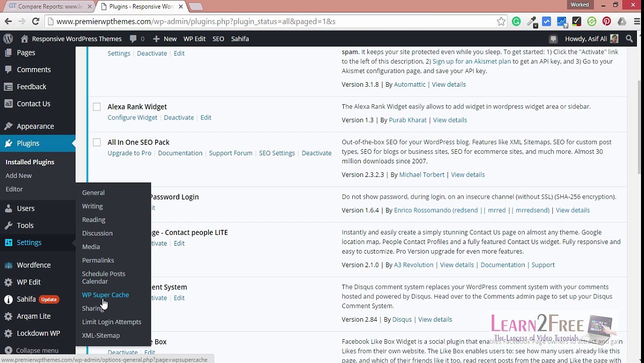Click the vertical page scrollbar
The width and height of the screenshot is (644, 363).
pyautogui.click(x=640, y=126)
